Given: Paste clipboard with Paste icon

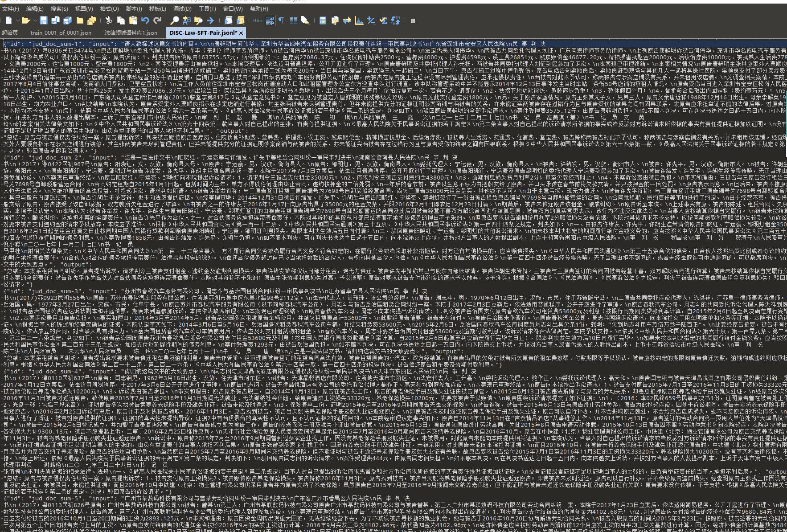Looking at the screenshot, I should 133,20.
